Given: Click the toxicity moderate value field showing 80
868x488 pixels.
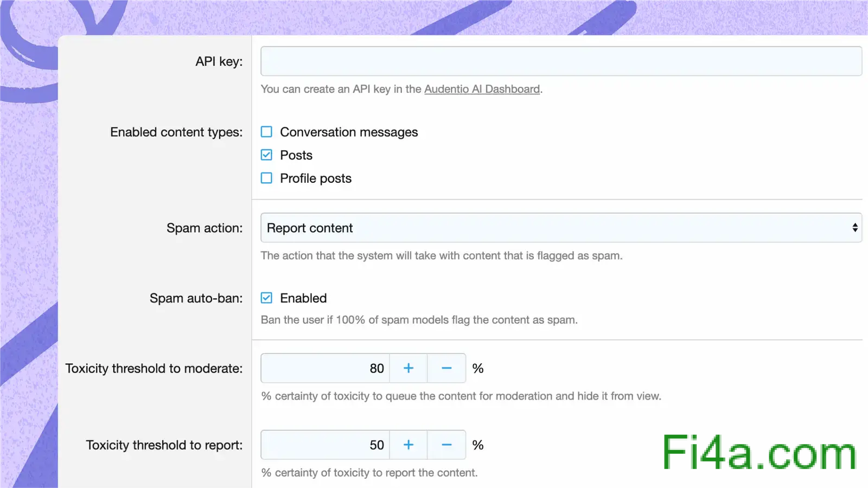Looking at the screenshot, I should coord(325,368).
